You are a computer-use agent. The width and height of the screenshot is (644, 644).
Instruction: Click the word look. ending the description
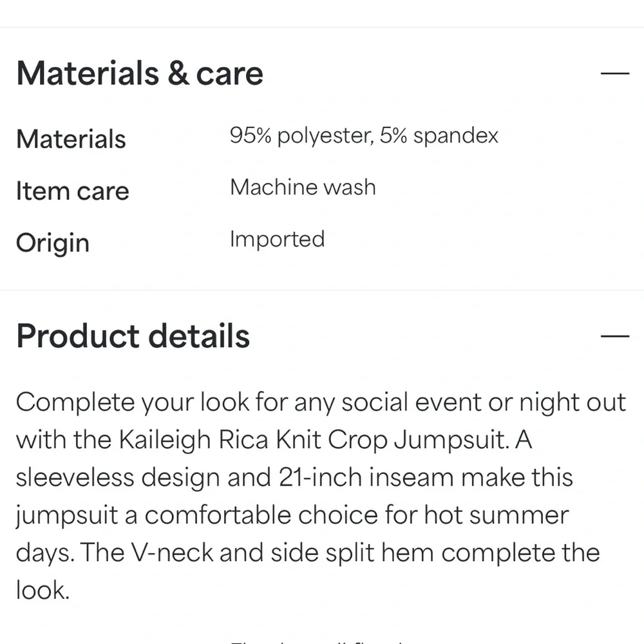click(43, 590)
